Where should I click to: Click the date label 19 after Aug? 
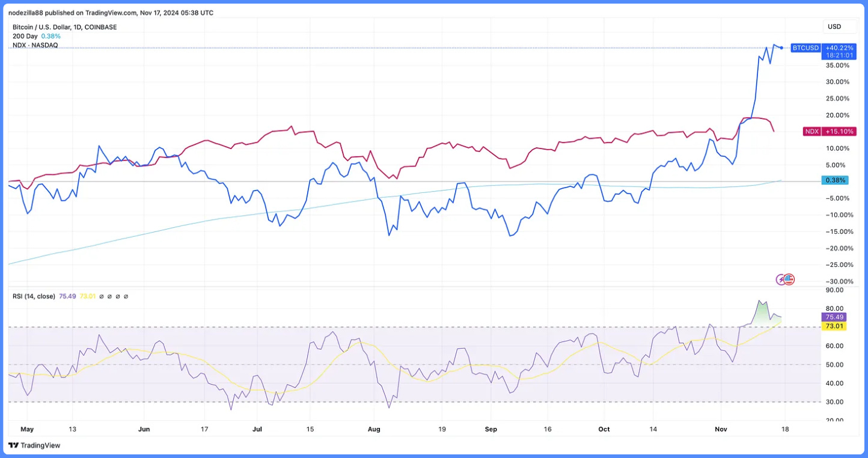(x=441, y=429)
